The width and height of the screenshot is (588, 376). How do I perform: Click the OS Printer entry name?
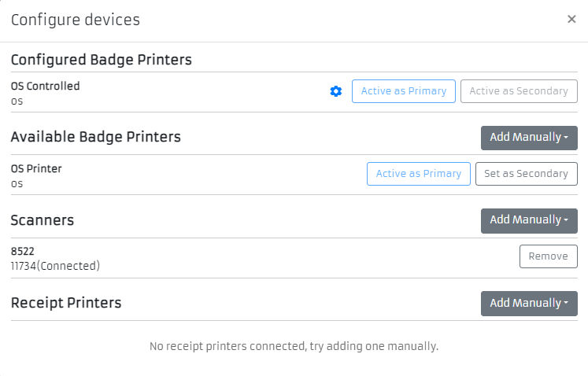pos(36,168)
